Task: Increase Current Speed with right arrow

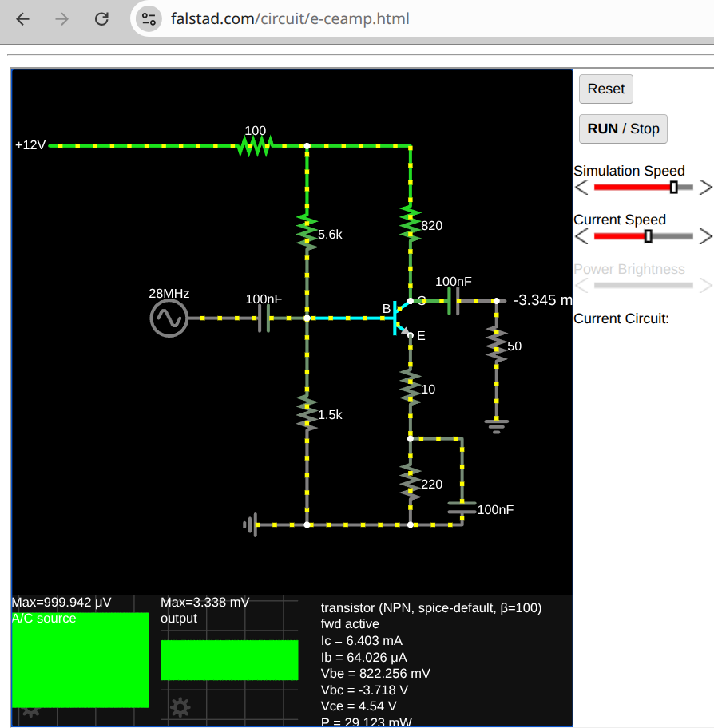Action: click(x=705, y=236)
